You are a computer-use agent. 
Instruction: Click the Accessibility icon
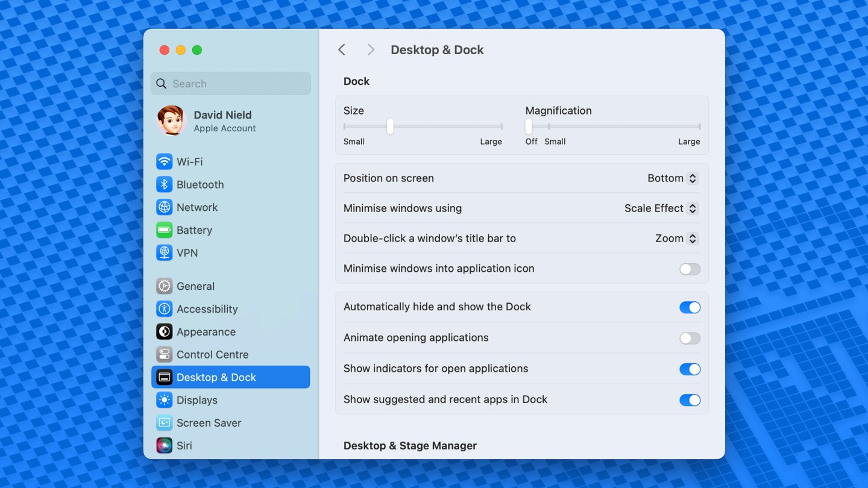[x=164, y=308]
